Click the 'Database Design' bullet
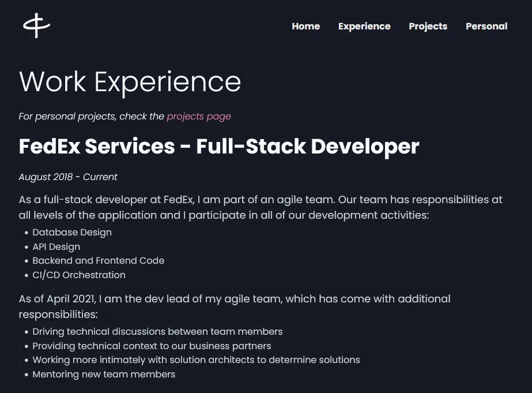Viewport: 532px width, 393px height. tap(72, 233)
